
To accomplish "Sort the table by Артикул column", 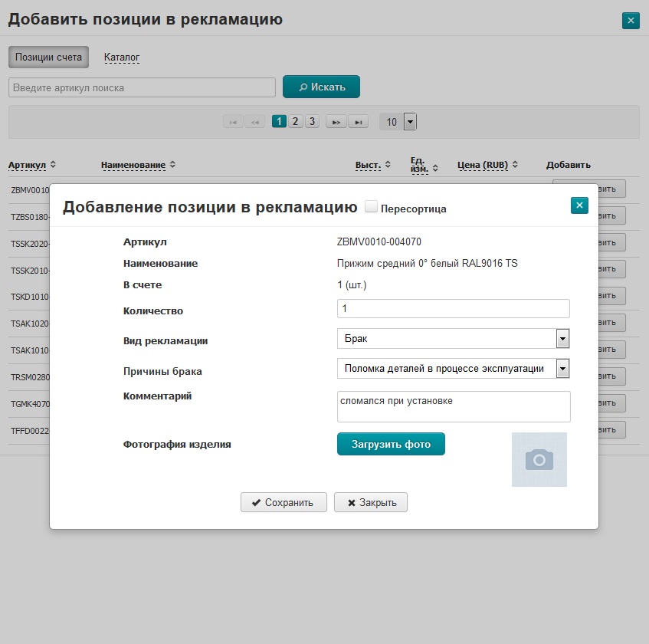I will [x=31, y=165].
